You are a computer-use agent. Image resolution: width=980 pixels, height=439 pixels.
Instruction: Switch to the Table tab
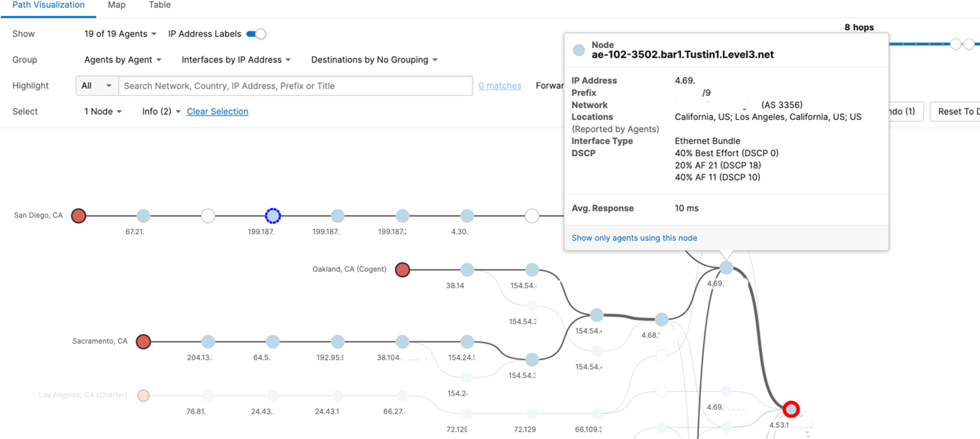[x=160, y=5]
